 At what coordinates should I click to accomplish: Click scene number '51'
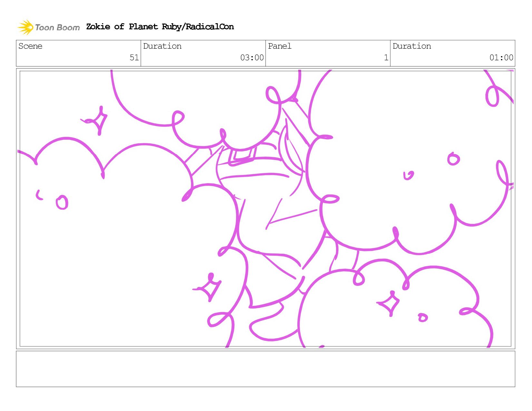tap(134, 57)
